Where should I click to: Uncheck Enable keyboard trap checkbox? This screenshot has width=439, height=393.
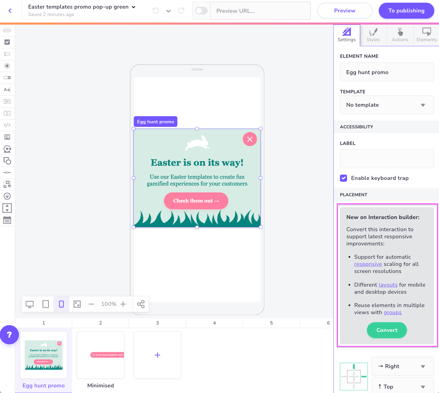coord(343,178)
